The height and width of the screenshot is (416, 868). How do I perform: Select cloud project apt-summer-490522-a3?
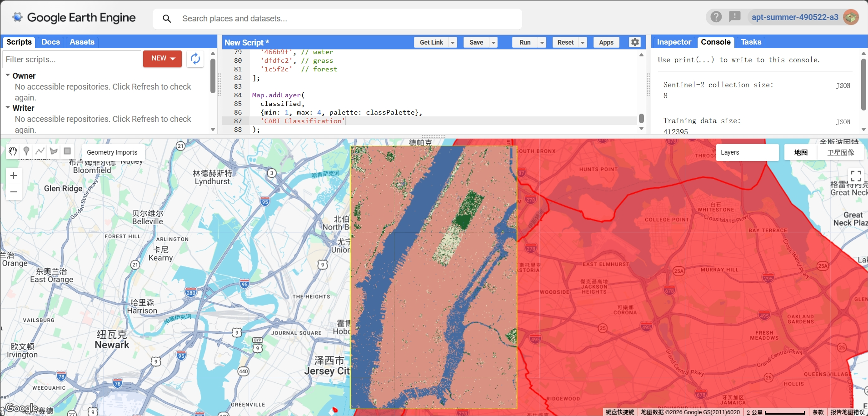click(x=795, y=17)
